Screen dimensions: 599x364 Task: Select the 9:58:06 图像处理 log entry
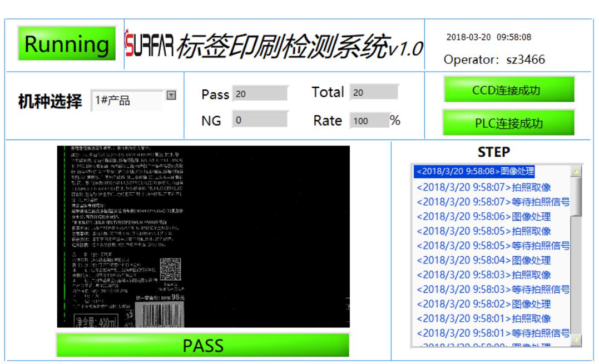[x=484, y=217]
